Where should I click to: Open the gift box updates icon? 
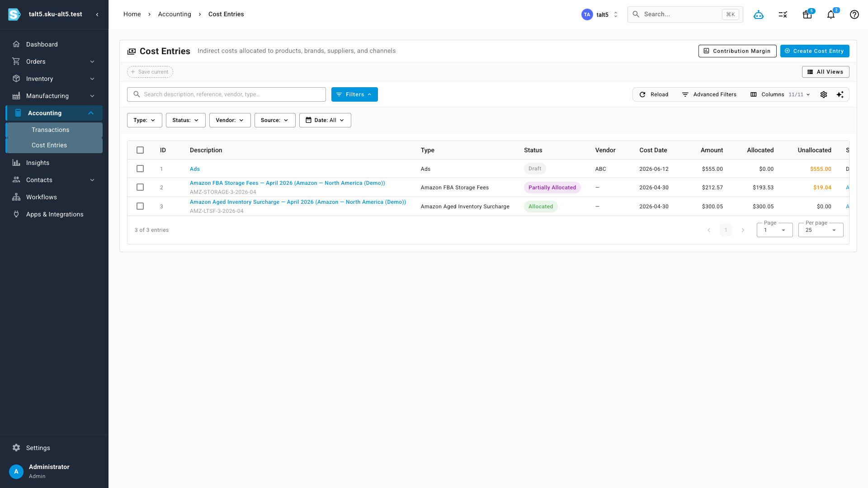[x=807, y=14]
